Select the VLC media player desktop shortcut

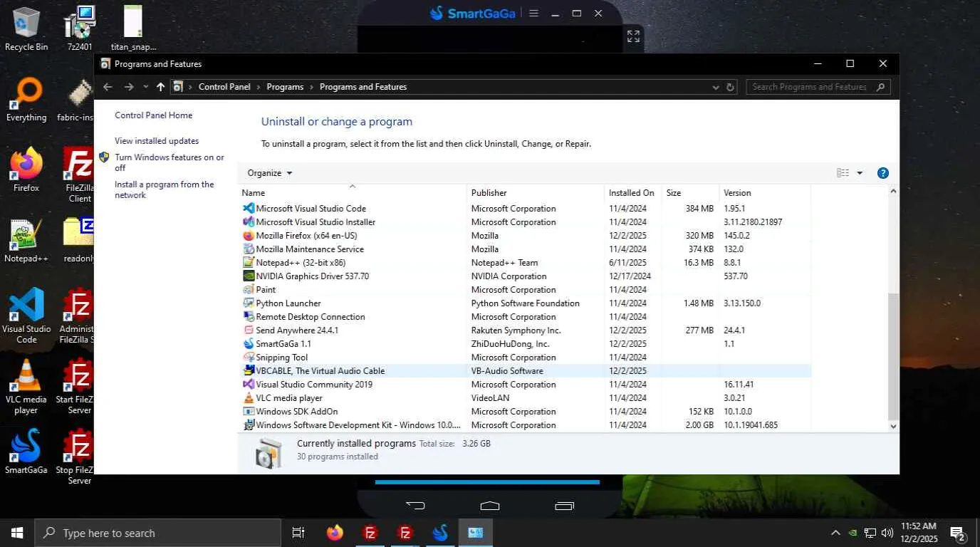point(26,386)
